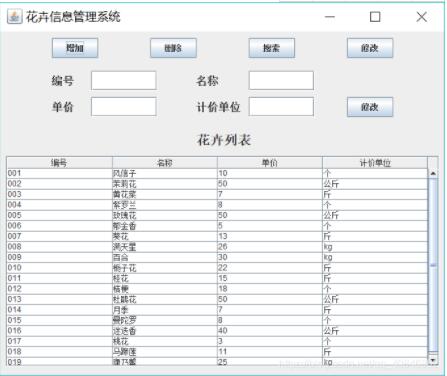447x376 pixels.
Task: Click the 删除 (Delete) button
Action: tap(173, 48)
